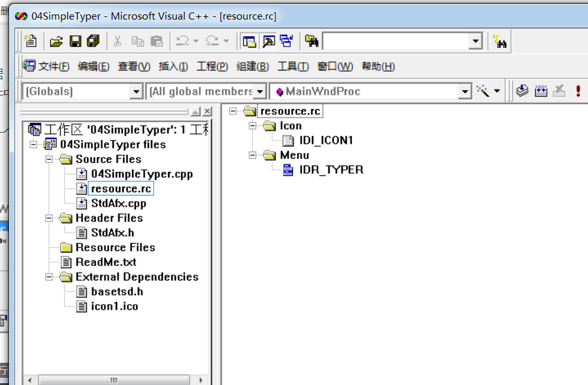The height and width of the screenshot is (385, 588).
Task: Open an existing file
Action: pos(57,41)
